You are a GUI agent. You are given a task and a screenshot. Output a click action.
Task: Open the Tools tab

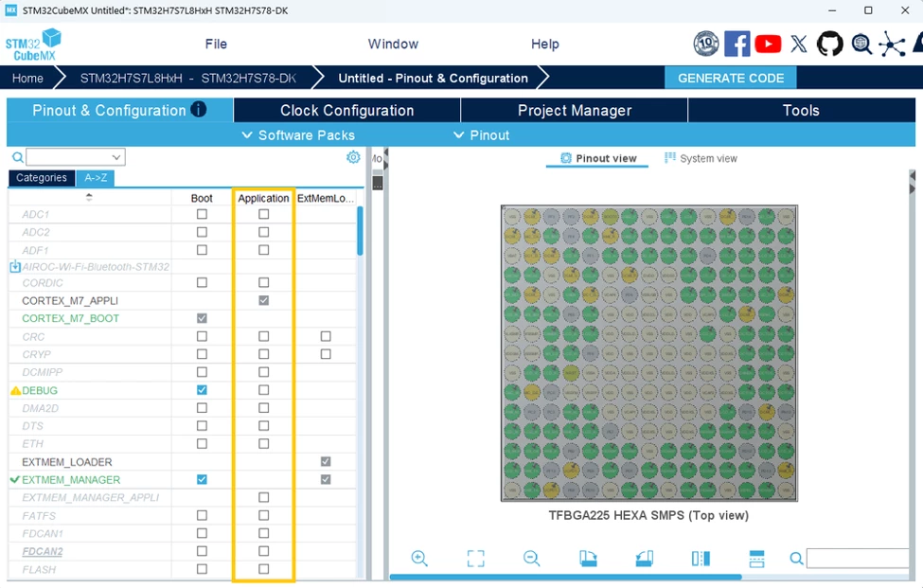tap(801, 110)
